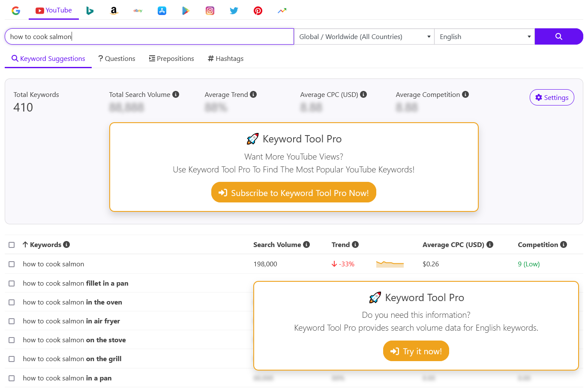Click info icon in Average CPC column header
Image resolution: width=588 pixels, height=389 pixels.
click(x=490, y=244)
